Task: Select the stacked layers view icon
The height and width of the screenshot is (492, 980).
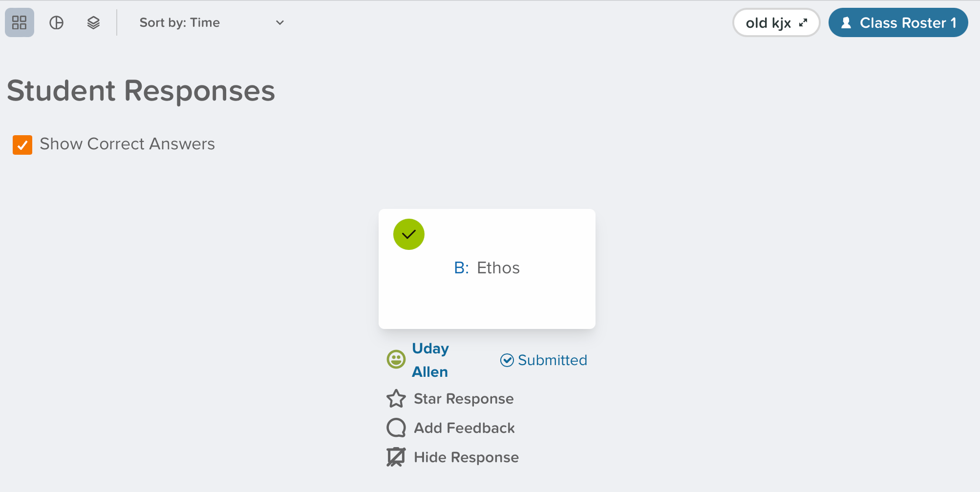Action: point(93,22)
